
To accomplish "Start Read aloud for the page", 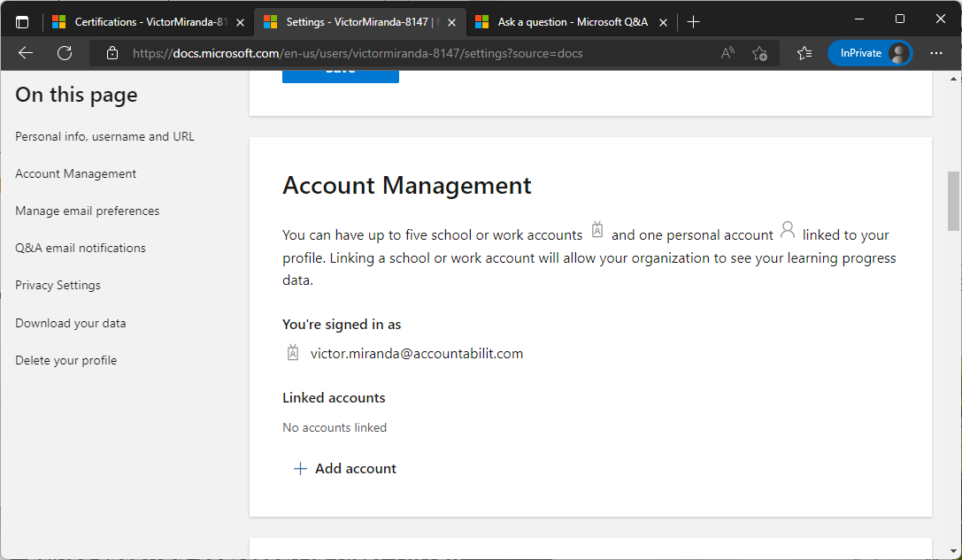I will [727, 53].
